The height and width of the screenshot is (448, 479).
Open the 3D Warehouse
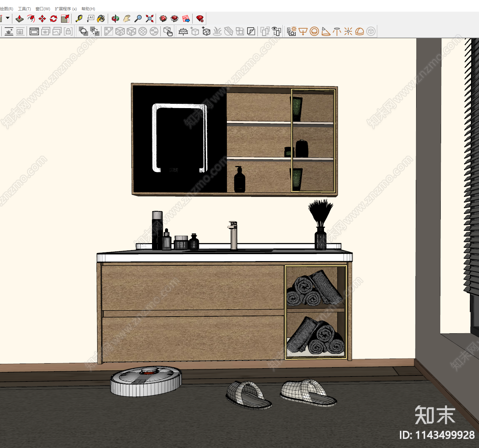(x=163, y=19)
